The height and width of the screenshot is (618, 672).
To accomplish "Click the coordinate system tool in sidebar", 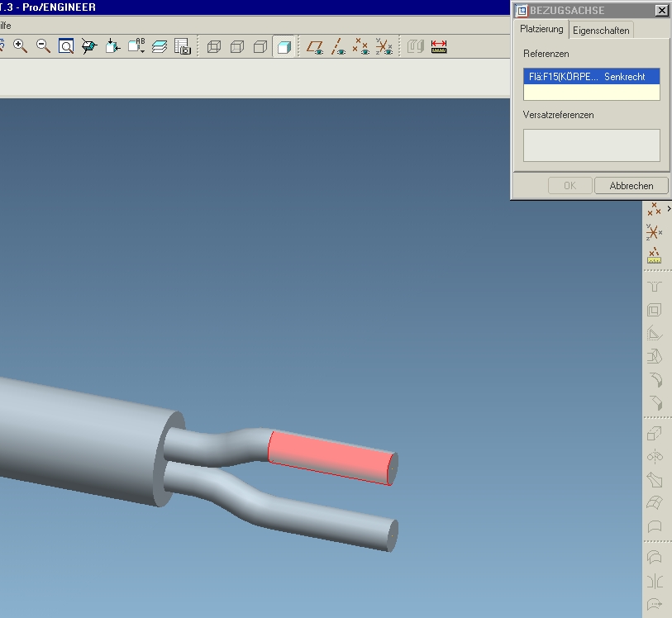I will point(654,232).
